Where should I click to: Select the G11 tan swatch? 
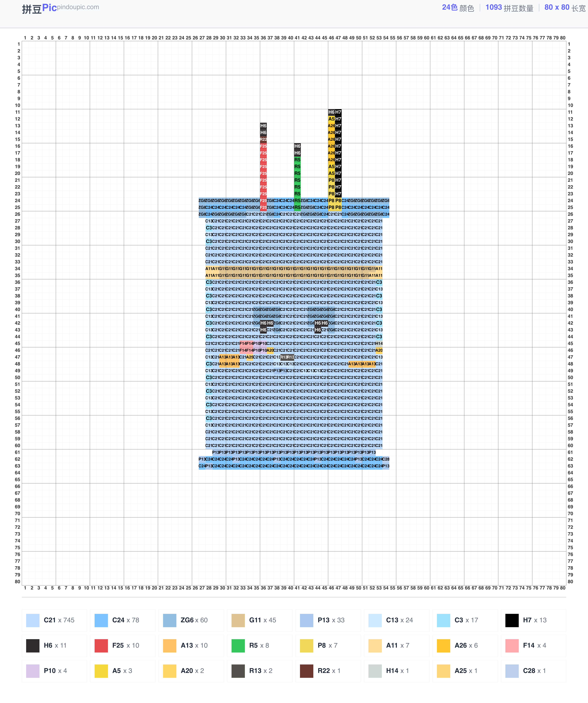[x=238, y=620]
